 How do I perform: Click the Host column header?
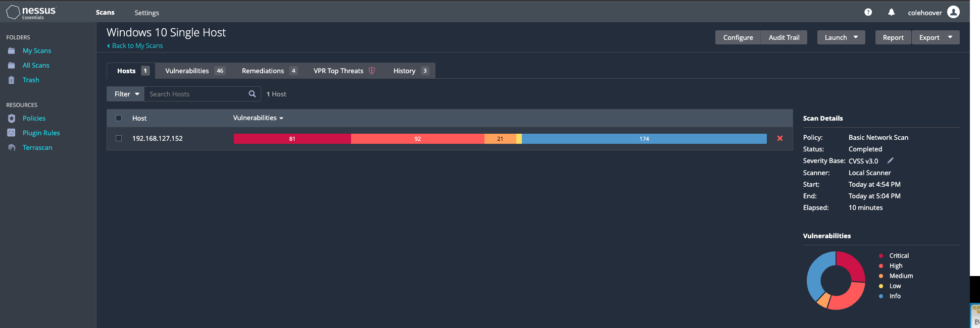click(x=139, y=119)
